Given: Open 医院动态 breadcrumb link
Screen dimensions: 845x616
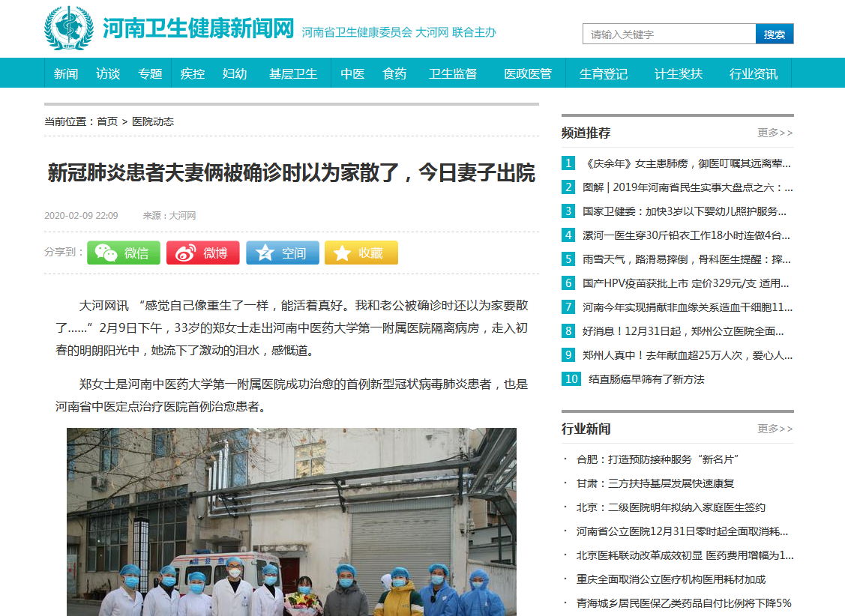Looking at the screenshot, I should tap(153, 121).
